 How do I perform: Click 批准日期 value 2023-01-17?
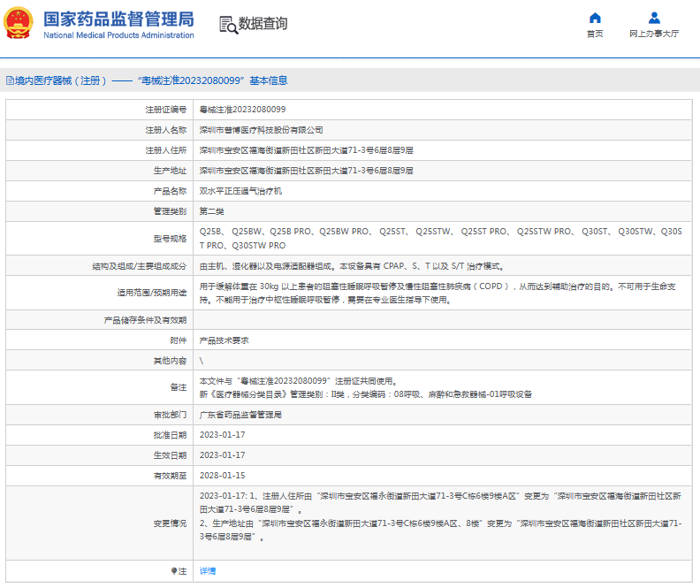tap(223, 435)
